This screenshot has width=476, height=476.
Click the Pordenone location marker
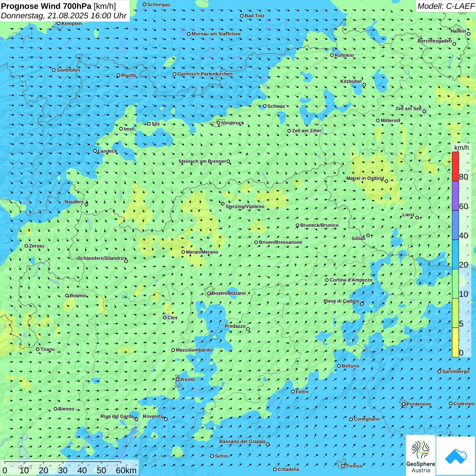404,404
